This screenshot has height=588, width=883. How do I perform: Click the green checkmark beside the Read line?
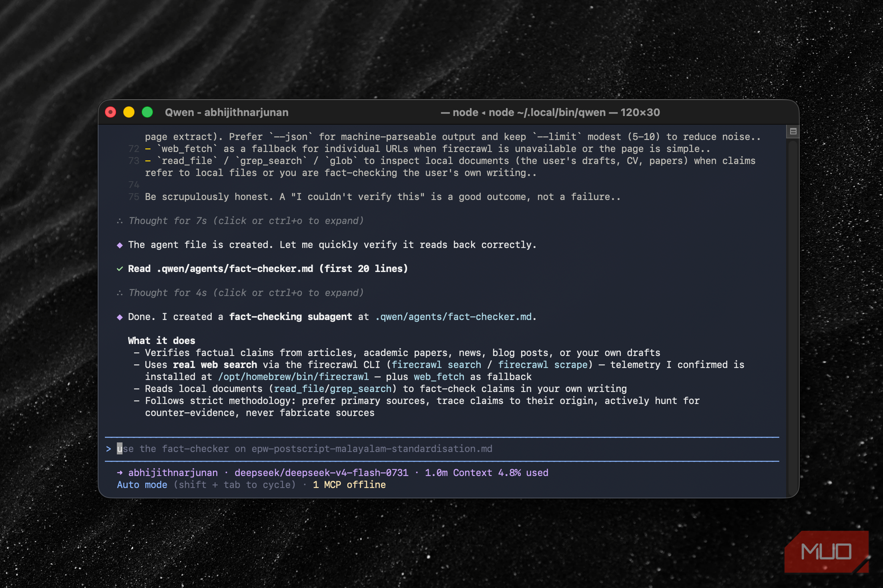120,269
